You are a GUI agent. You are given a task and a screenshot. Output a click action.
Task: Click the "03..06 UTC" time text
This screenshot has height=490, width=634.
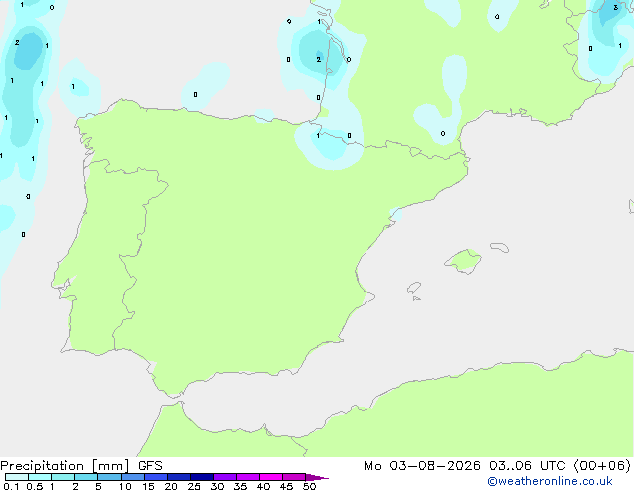click(527, 466)
